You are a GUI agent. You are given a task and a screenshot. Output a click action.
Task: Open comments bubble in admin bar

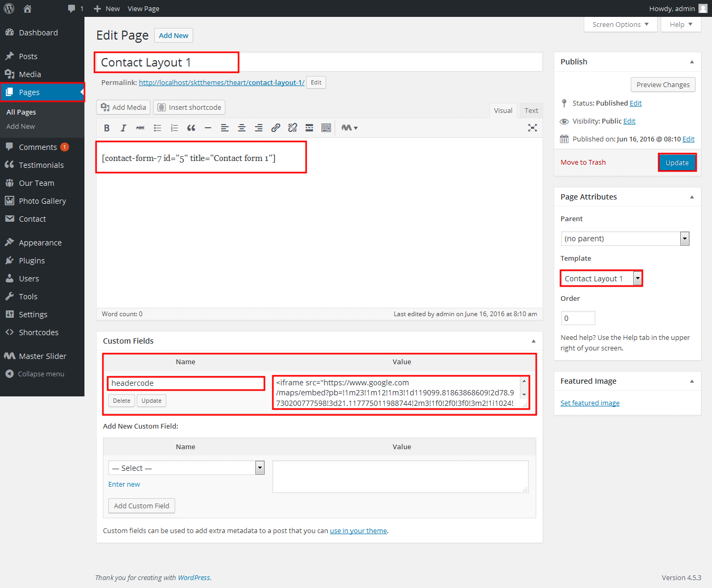[x=75, y=8]
